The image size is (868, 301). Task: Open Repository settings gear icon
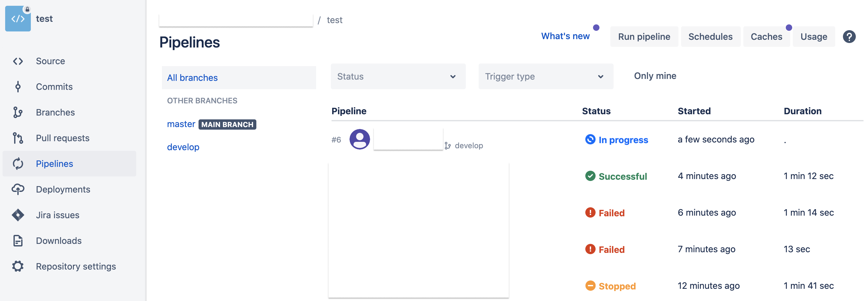pyautogui.click(x=18, y=266)
